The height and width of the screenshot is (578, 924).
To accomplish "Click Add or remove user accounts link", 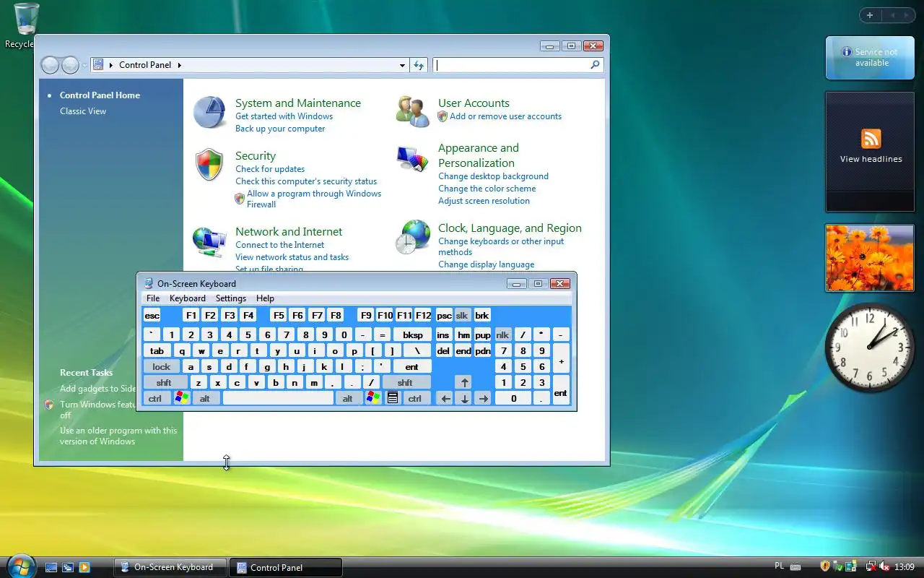I will (505, 116).
